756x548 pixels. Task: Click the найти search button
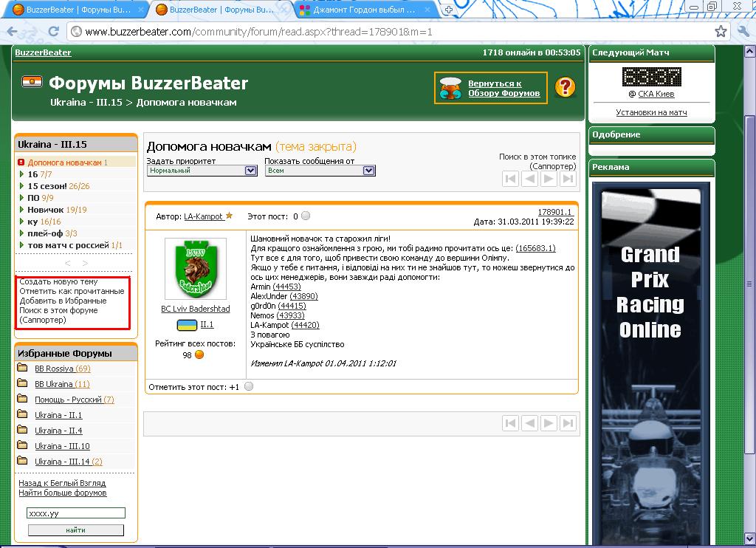click(76, 530)
